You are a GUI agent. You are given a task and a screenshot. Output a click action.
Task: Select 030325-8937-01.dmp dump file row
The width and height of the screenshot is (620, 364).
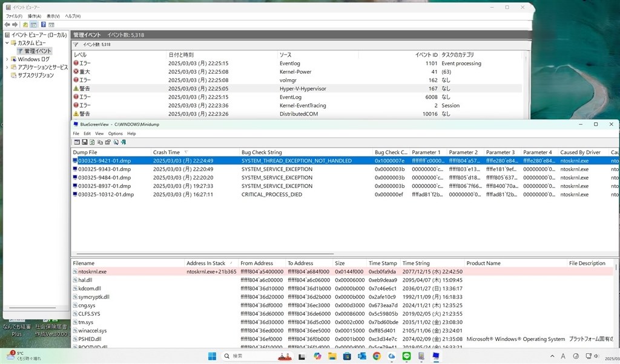coord(344,186)
